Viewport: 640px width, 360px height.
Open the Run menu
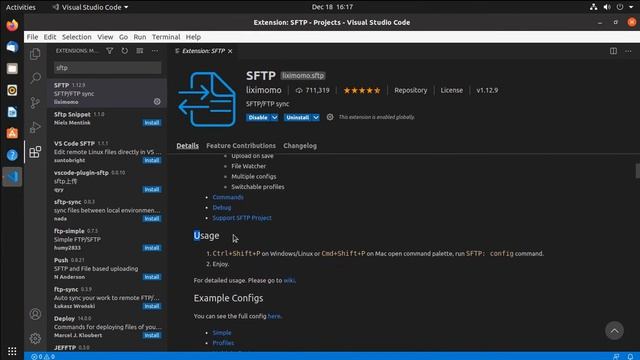[x=140, y=37]
